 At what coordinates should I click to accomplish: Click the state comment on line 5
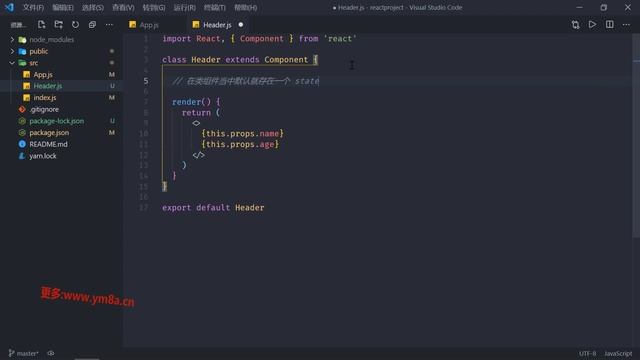click(x=246, y=81)
